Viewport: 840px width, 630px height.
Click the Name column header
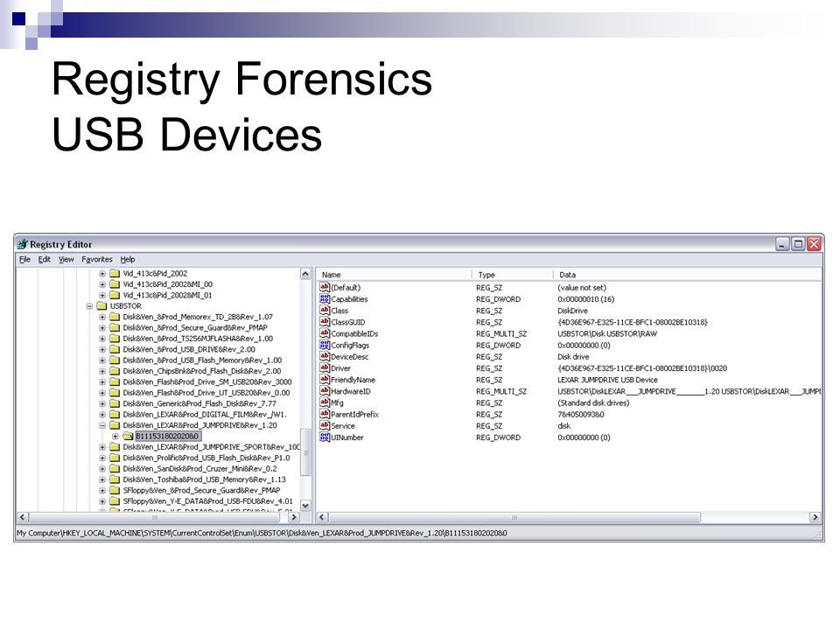coord(395,274)
